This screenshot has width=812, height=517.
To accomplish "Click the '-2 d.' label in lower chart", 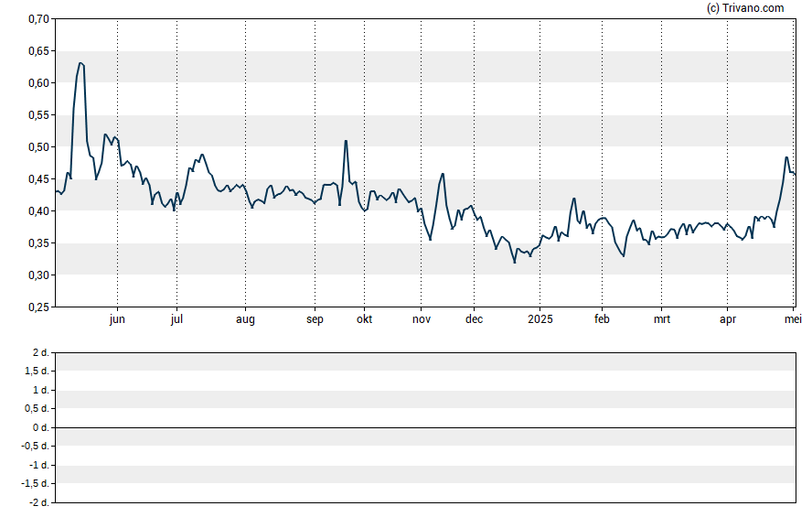I will pyautogui.click(x=39, y=503).
